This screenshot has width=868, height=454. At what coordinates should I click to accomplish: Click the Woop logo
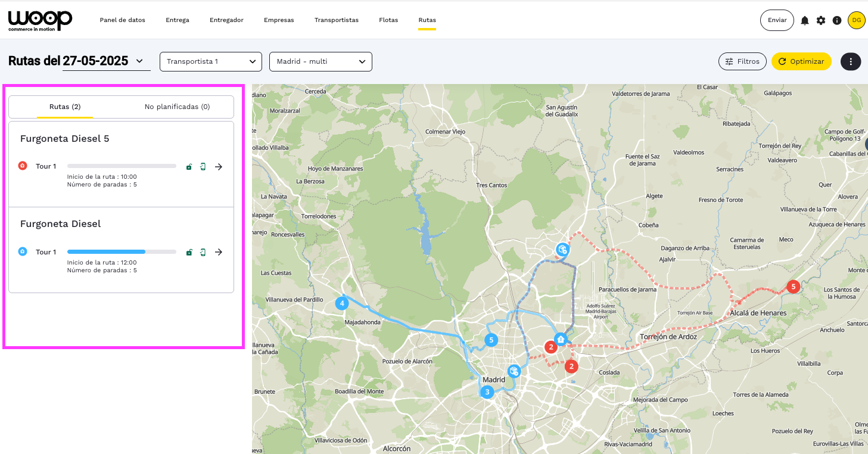[40, 21]
